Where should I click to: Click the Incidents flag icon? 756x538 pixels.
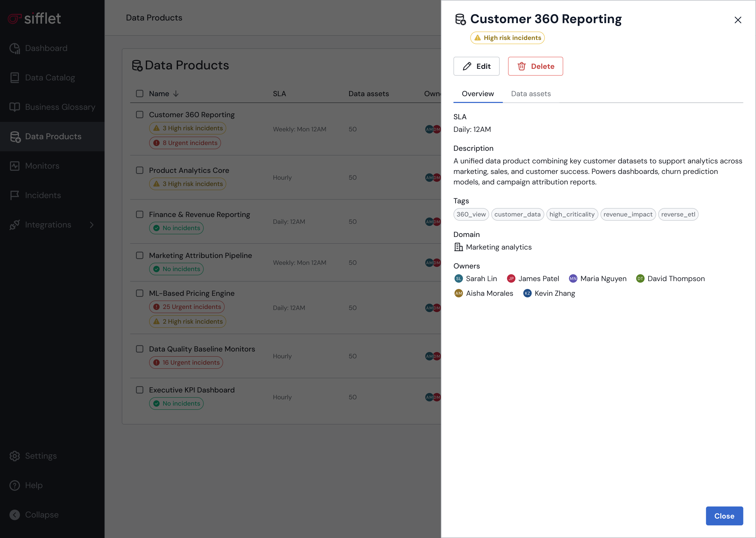(14, 195)
